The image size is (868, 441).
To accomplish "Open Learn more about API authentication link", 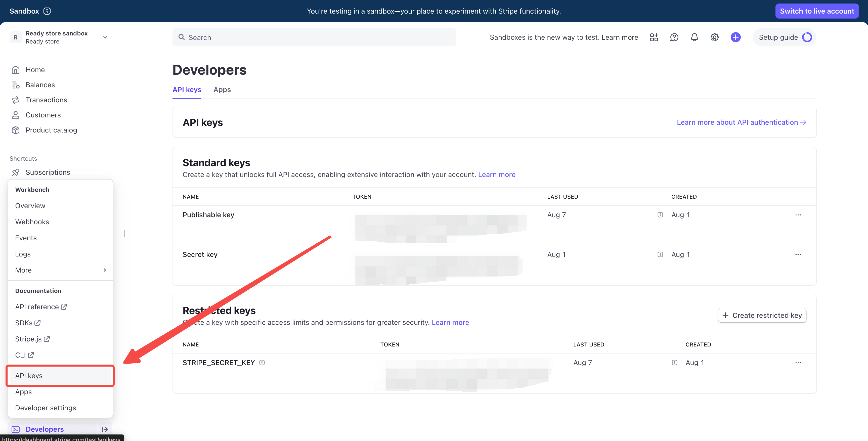I will tap(741, 122).
